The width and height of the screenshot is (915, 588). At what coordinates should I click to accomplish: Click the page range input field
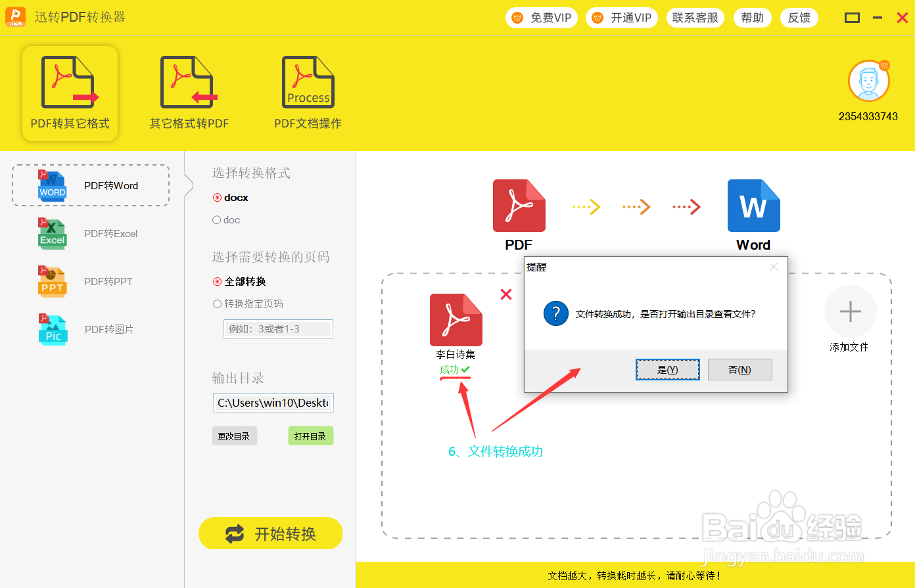tap(278, 329)
